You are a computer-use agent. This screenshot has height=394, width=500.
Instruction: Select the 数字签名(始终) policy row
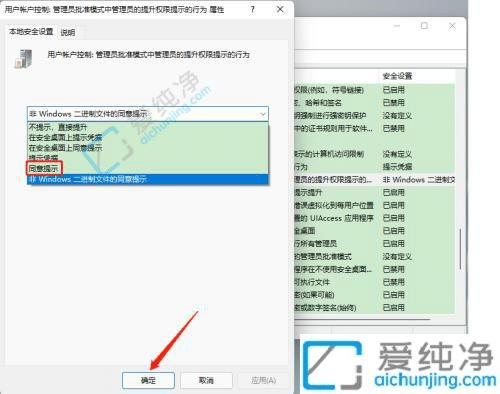374,308
